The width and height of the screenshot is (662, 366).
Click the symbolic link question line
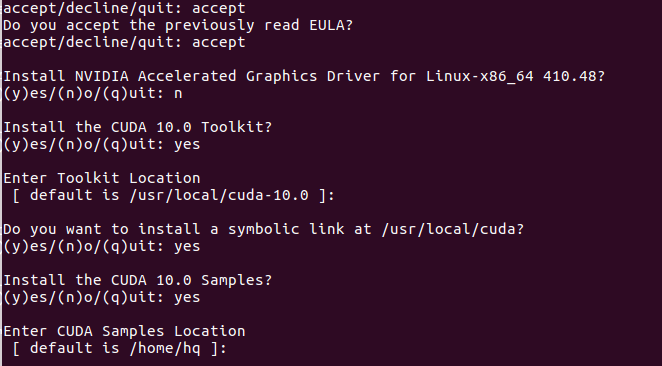click(x=263, y=229)
